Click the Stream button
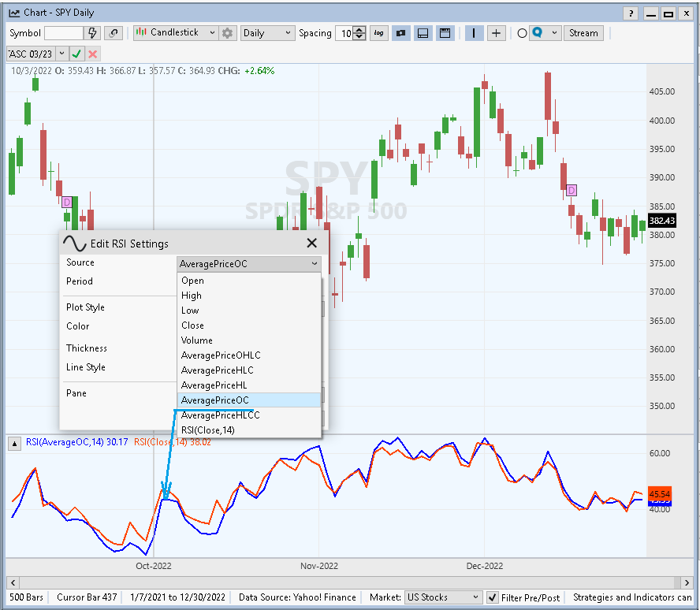 (583, 33)
